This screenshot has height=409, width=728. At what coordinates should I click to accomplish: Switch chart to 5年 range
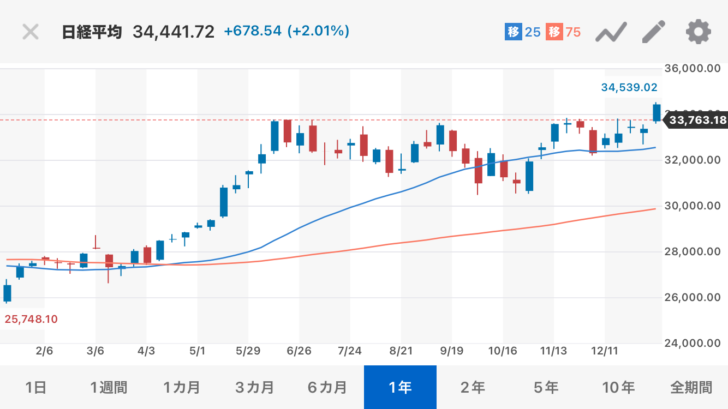(546, 387)
